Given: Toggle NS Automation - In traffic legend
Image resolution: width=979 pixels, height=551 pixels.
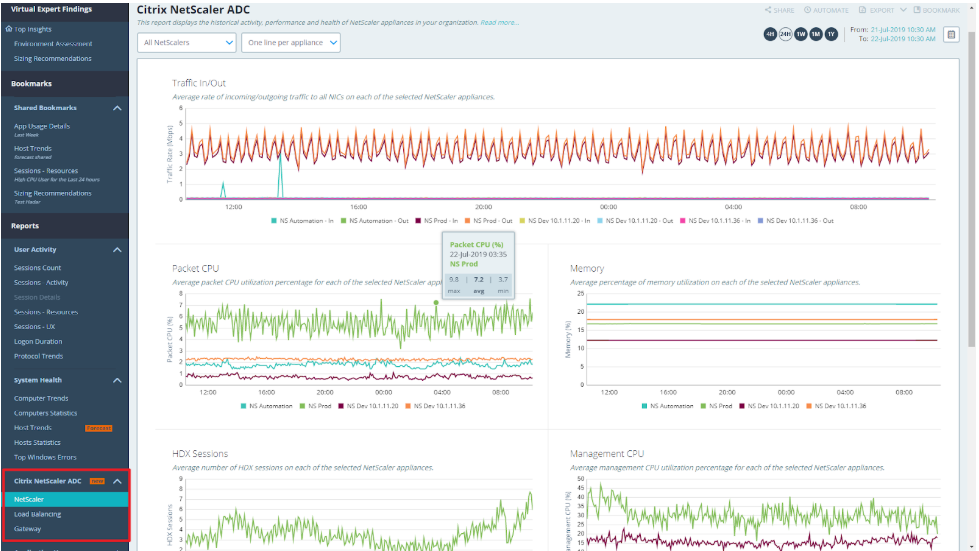Looking at the screenshot, I should [302, 221].
